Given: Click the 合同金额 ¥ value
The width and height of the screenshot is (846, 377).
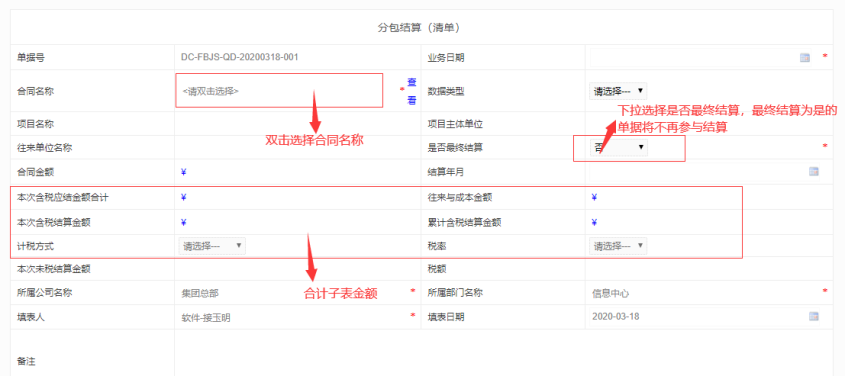Looking at the screenshot, I should click(184, 172).
